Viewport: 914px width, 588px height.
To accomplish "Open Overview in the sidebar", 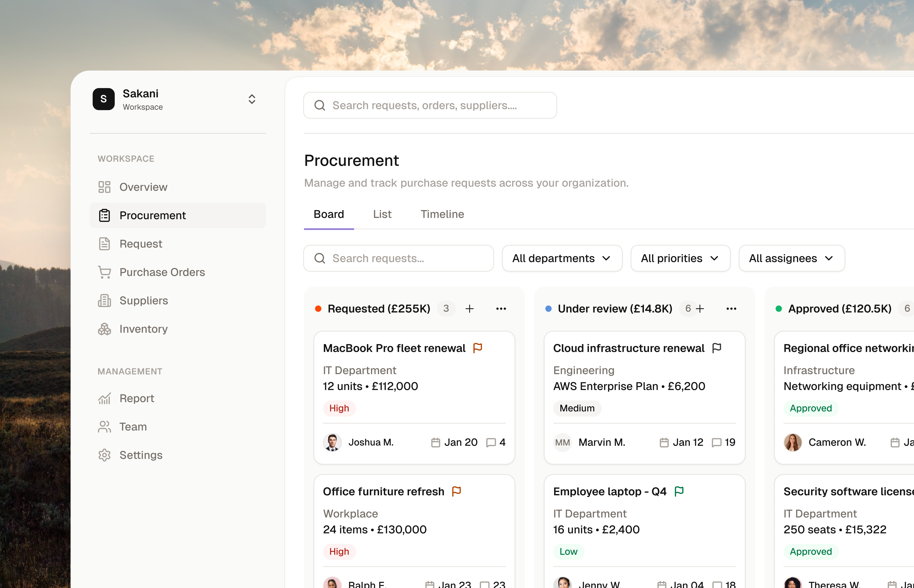I will point(178,187).
